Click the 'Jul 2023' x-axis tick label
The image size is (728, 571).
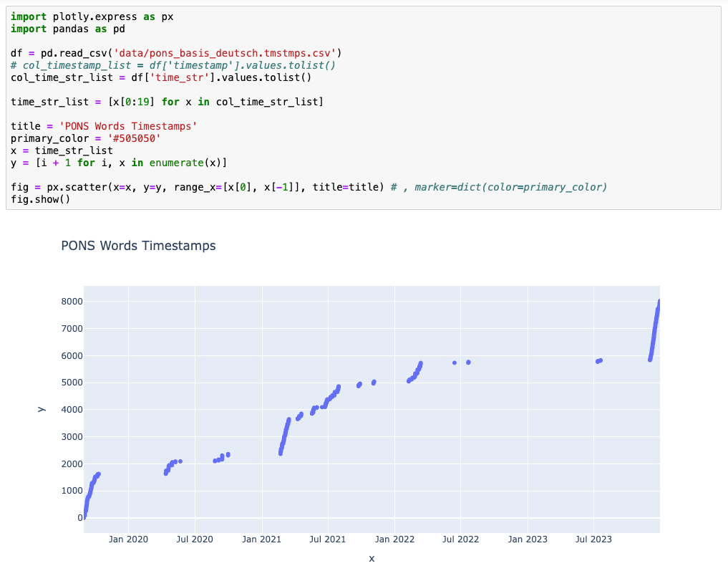593,539
